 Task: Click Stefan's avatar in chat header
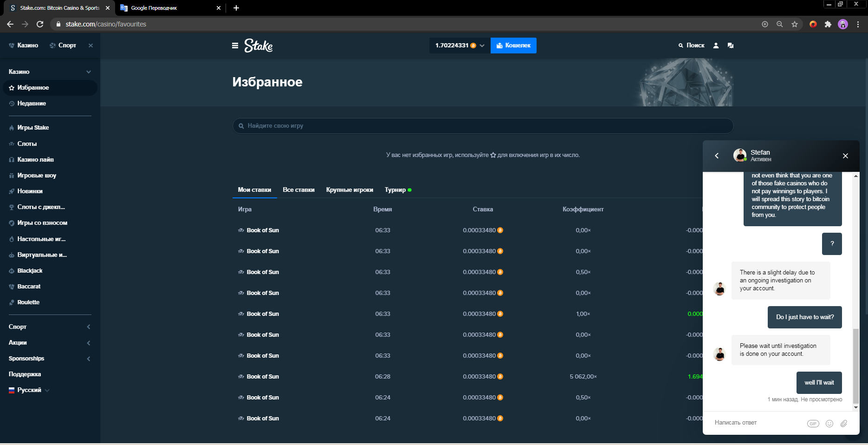[x=739, y=156]
